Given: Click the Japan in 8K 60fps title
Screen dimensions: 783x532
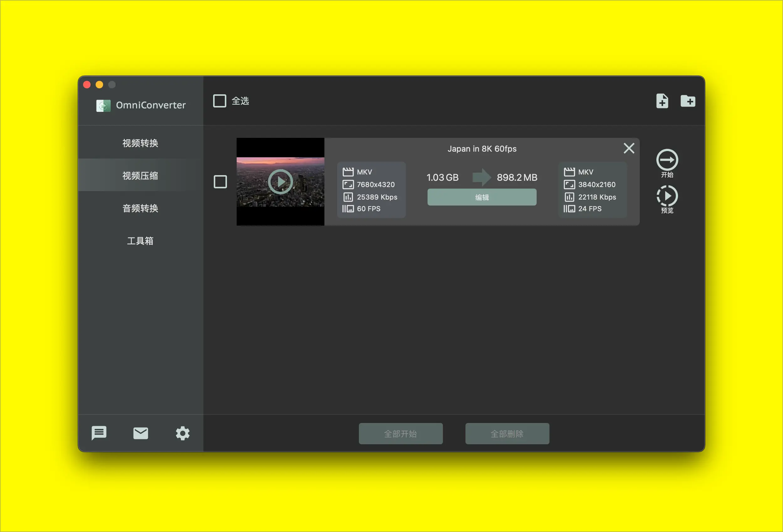Looking at the screenshot, I should (482, 149).
